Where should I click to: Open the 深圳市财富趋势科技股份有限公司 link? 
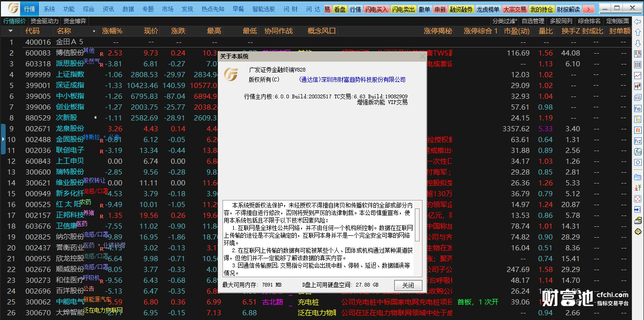(x=352, y=80)
